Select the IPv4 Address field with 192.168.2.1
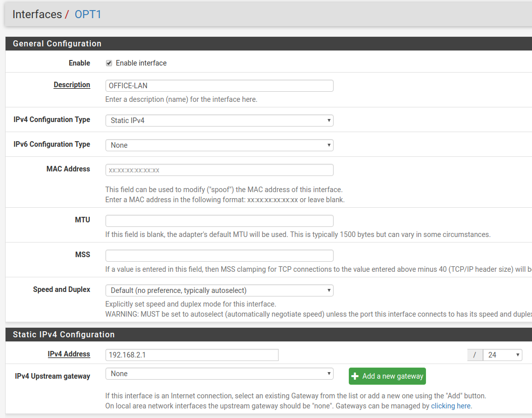532x418 pixels. point(192,355)
